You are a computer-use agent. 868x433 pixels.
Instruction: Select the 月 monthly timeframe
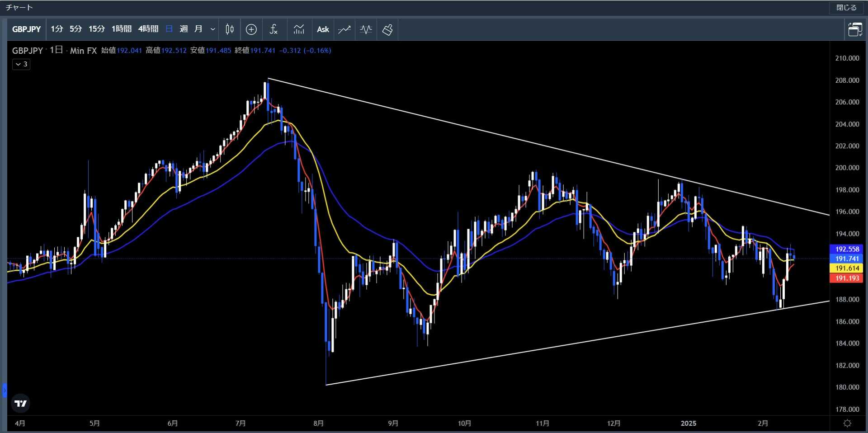(x=198, y=29)
